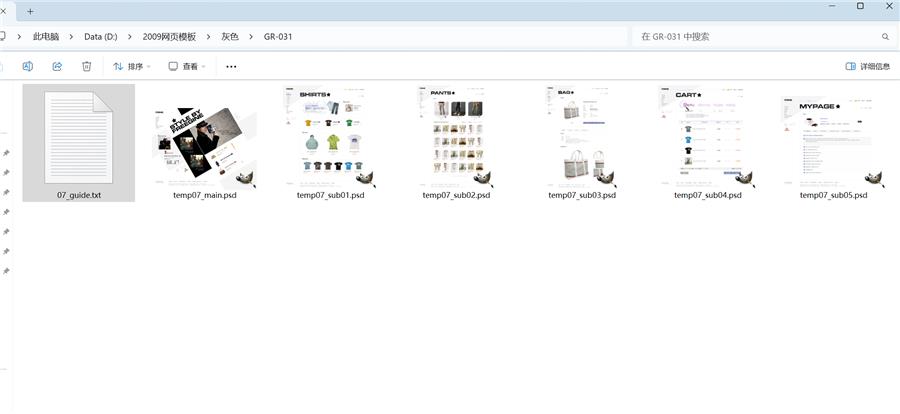Screen dimensions: 900x414
Task: Click the Share icon in the toolbar
Action: [57, 67]
